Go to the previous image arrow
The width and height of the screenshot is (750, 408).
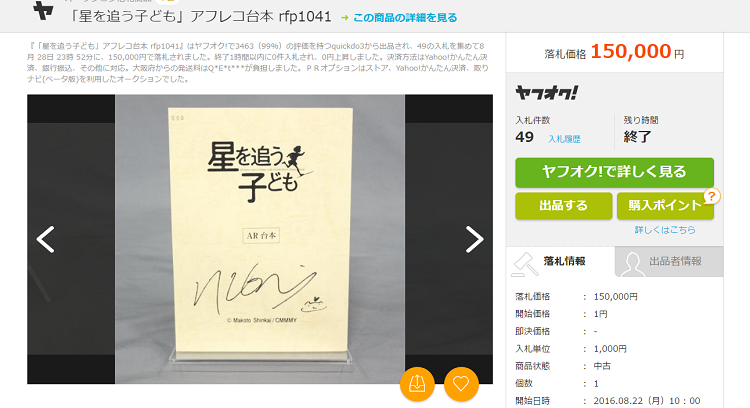click(45, 239)
